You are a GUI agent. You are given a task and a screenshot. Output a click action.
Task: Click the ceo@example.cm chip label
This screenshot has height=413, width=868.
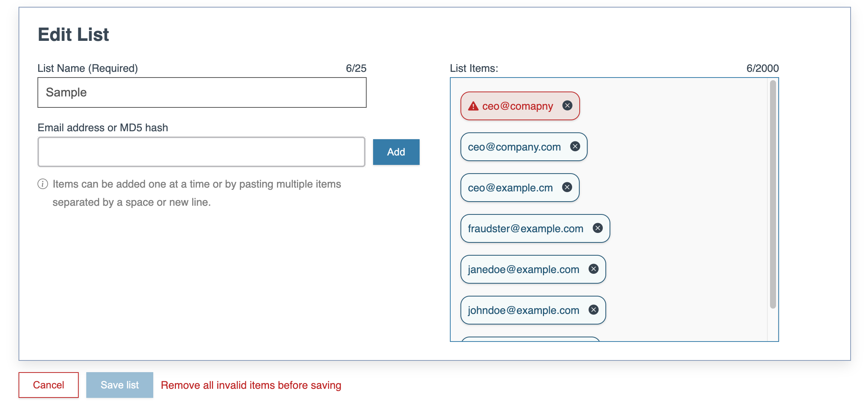tap(510, 188)
